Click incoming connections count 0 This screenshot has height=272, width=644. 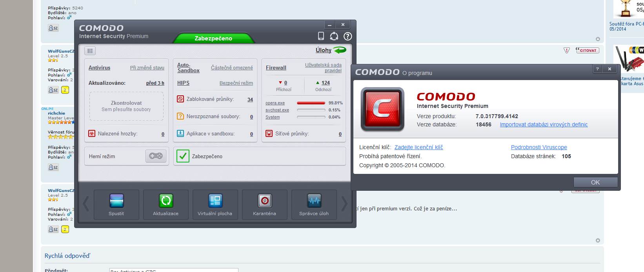[x=286, y=83]
